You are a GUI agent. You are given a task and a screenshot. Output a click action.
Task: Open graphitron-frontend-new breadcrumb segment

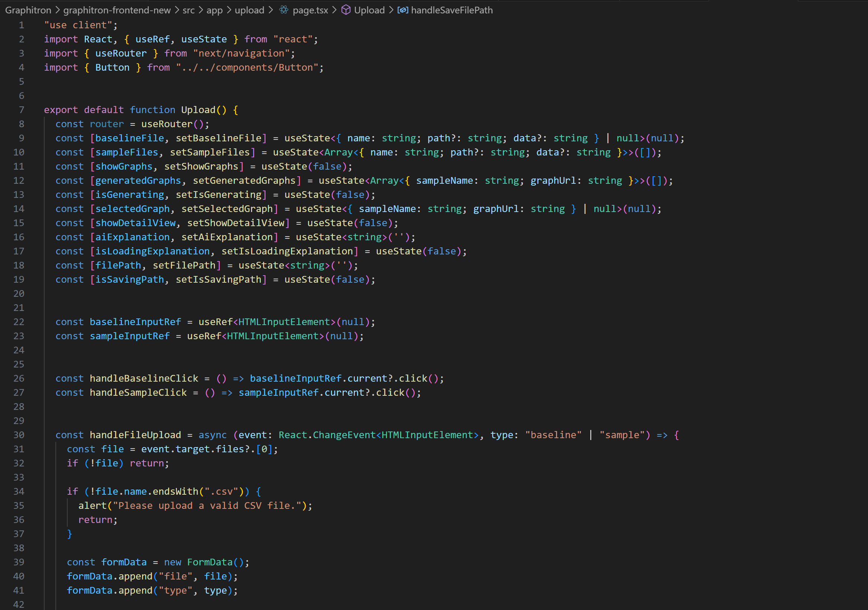pyautogui.click(x=117, y=10)
